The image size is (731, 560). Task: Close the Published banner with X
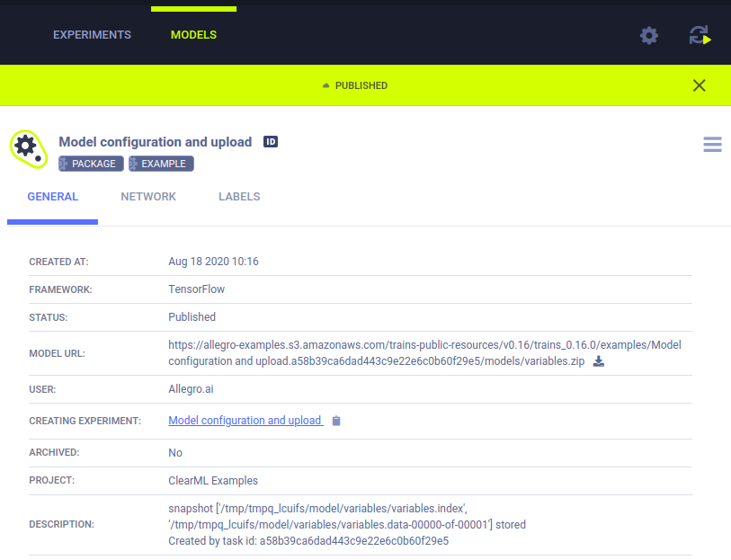point(699,85)
